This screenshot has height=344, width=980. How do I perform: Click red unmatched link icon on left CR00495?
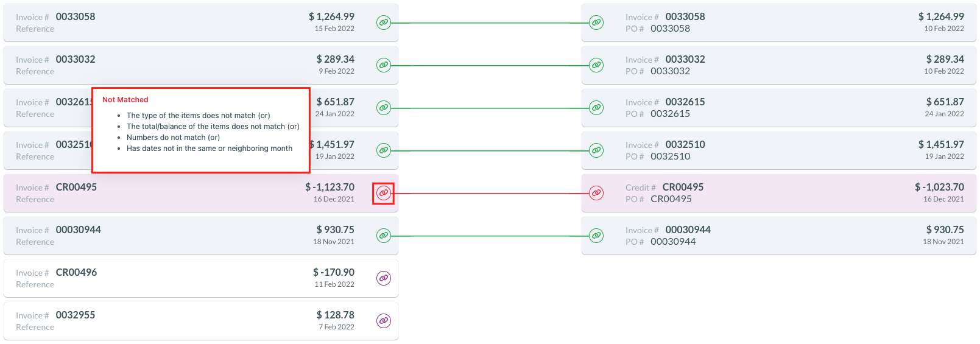[384, 193]
